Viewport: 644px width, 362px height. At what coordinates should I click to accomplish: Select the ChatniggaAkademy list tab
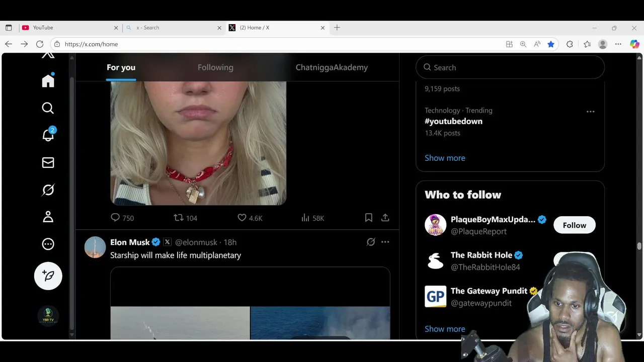332,67
